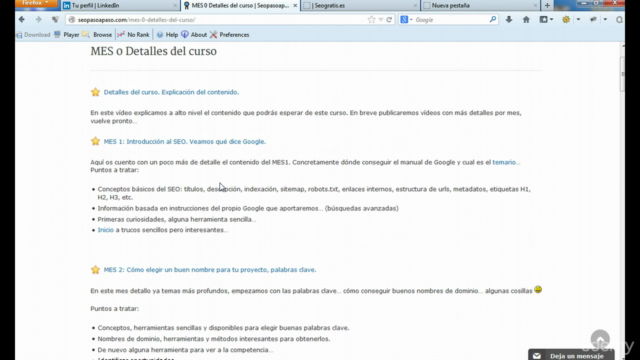The height and width of the screenshot is (360, 640).
Task: Go to the home page icon
Action: pyautogui.click(x=526, y=20)
